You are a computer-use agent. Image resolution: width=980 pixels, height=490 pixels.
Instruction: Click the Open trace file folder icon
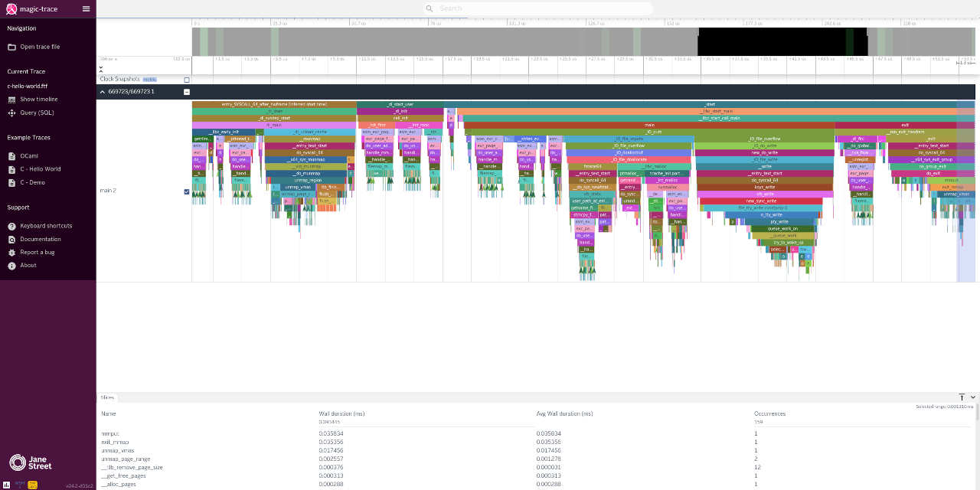(x=11, y=47)
